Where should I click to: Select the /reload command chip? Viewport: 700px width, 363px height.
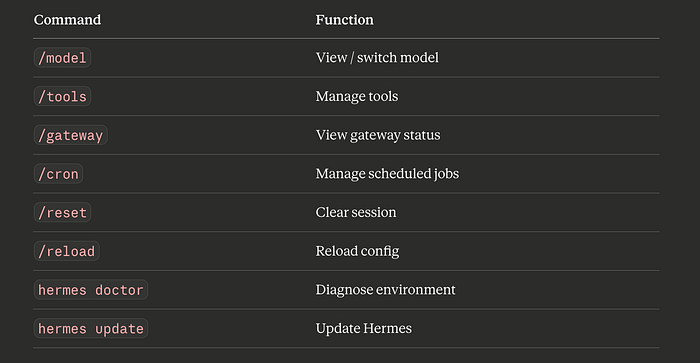tap(67, 251)
